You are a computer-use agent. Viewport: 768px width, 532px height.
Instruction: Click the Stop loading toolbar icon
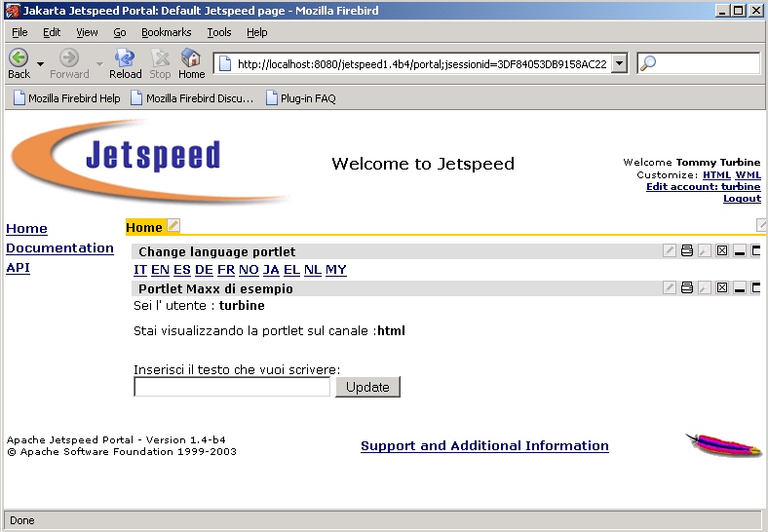pos(160,57)
